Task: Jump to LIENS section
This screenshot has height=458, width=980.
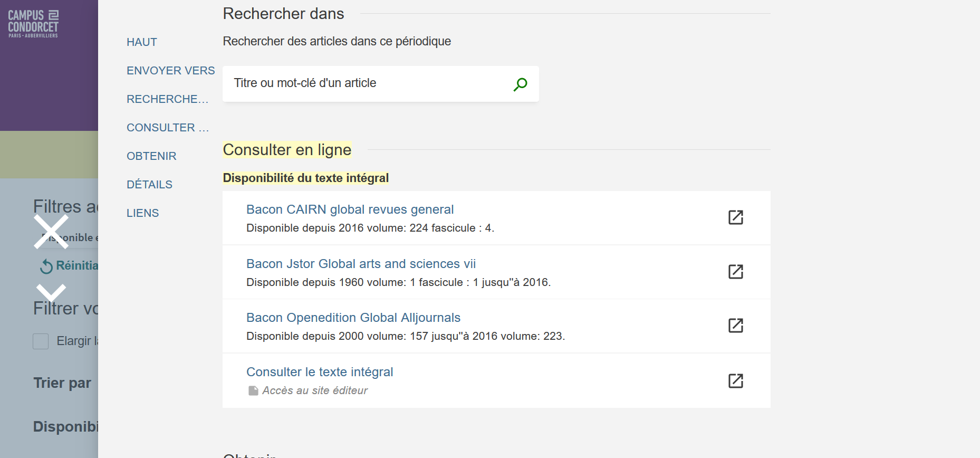Action: pyautogui.click(x=142, y=213)
